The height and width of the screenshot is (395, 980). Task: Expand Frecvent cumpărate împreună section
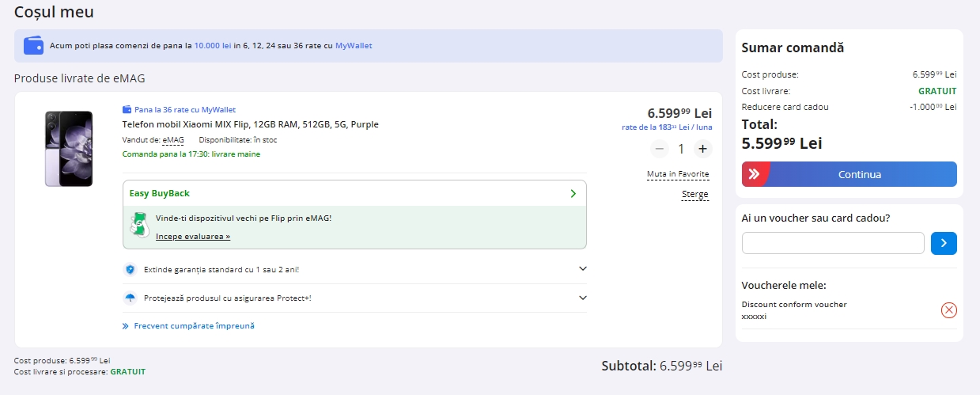[x=188, y=325]
